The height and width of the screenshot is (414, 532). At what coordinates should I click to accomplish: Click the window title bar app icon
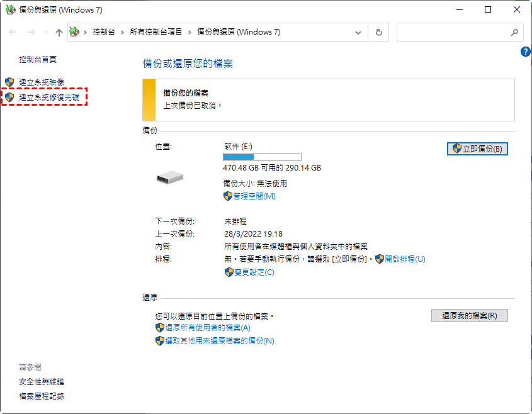[x=11, y=9]
